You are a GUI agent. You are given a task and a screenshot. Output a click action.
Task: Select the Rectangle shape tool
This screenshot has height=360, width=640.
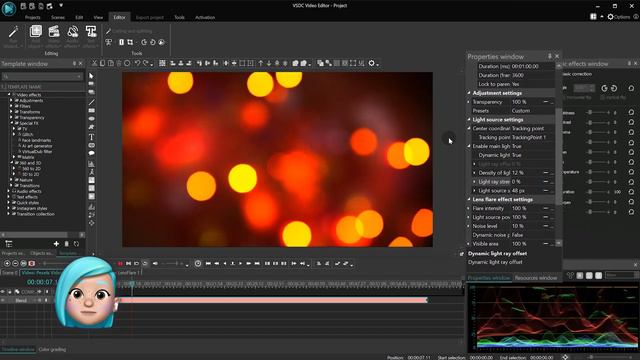[91, 111]
